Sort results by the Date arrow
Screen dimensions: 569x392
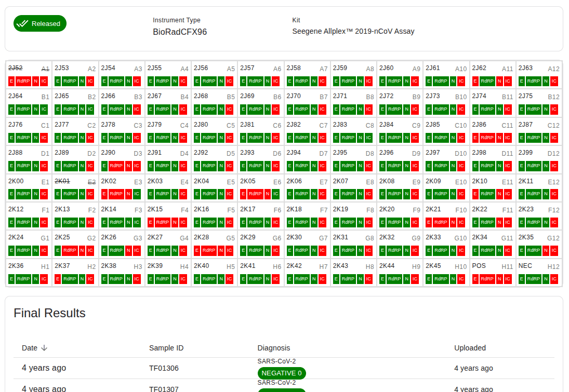(x=44, y=348)
